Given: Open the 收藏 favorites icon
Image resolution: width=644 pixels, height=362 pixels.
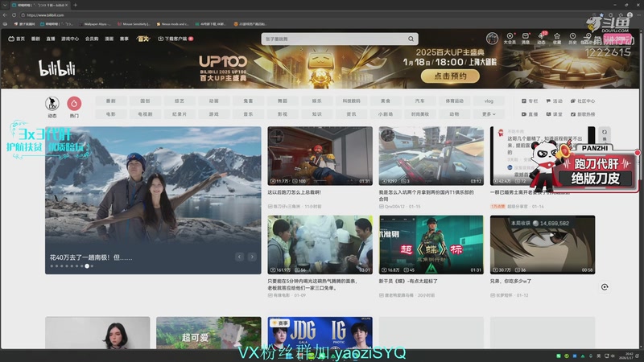Looking at the screenshot, I should (557, 39).
